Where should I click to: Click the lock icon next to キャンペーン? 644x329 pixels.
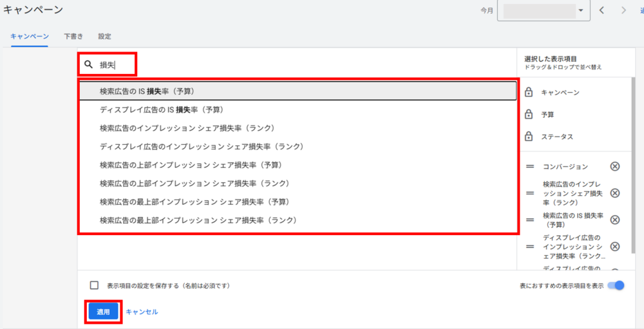pyautogui.click(x=529, y=93)
